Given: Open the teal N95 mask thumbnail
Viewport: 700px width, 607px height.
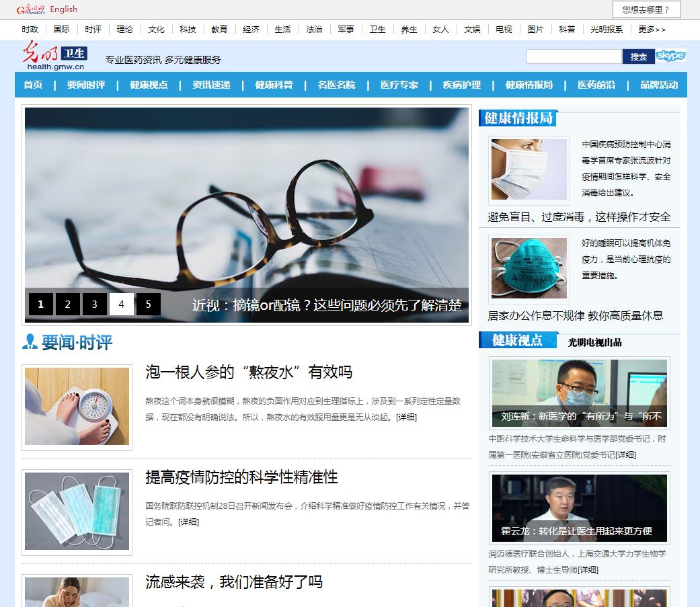Looking at the screenshot, I should click(529, 268).
